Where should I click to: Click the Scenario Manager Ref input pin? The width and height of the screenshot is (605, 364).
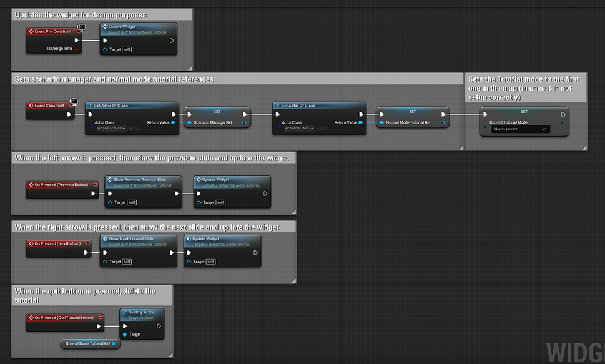pyautogui.click(x=189, y=123)
